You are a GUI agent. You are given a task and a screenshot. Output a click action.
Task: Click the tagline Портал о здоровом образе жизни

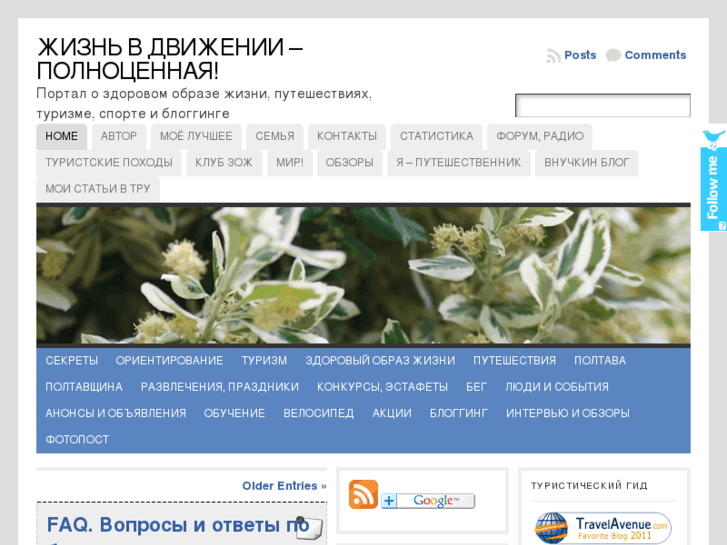click(x=204, y=104)
